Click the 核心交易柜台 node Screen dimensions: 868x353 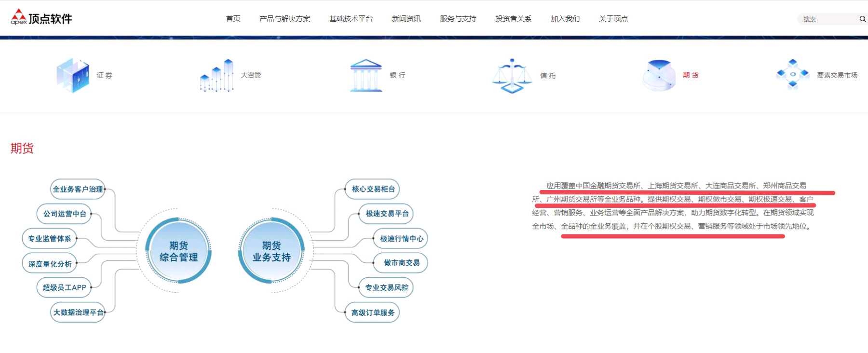[373, 189]
